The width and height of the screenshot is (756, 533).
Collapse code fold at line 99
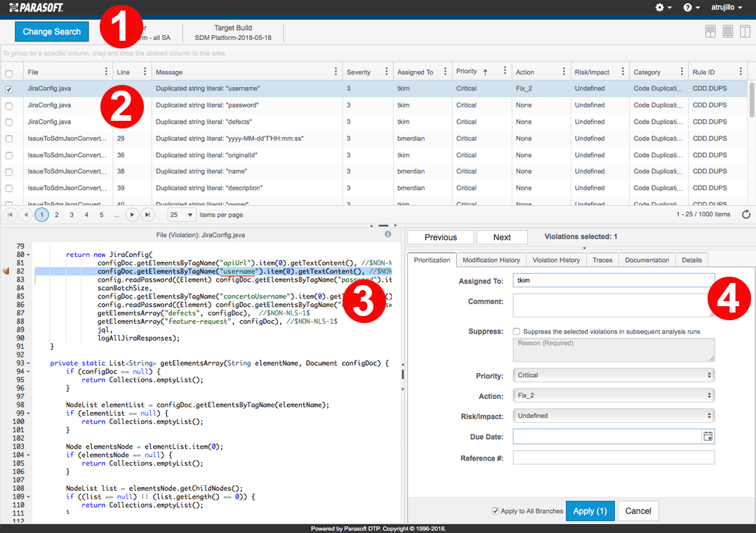pos(29,414)
